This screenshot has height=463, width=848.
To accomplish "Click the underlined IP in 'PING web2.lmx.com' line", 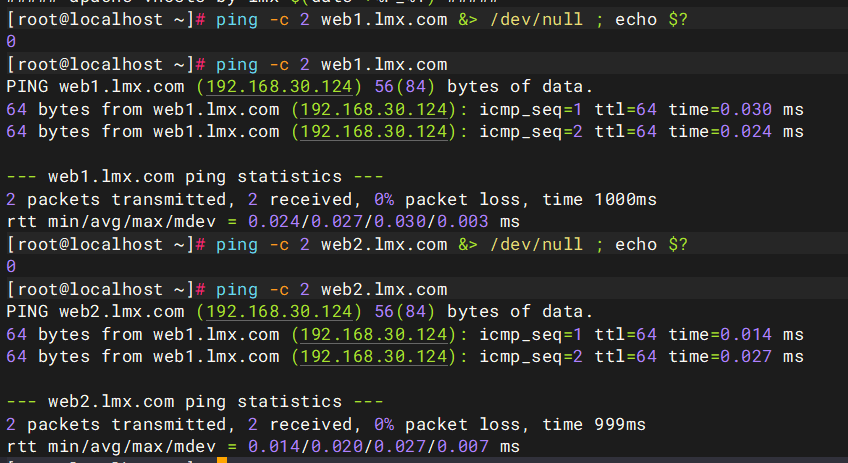I will pos(279,312).
